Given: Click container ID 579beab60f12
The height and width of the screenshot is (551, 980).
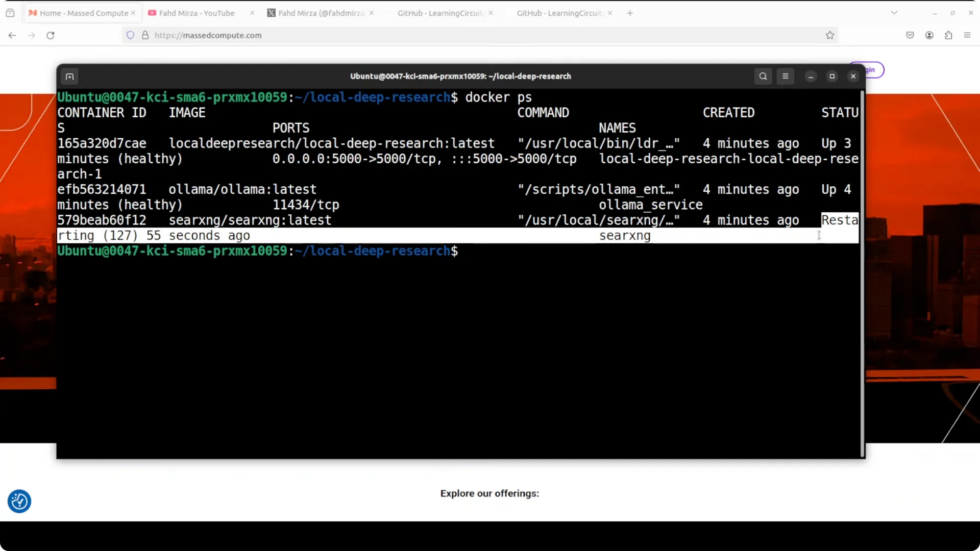Looking at the screenshot, I should [102, 220].
